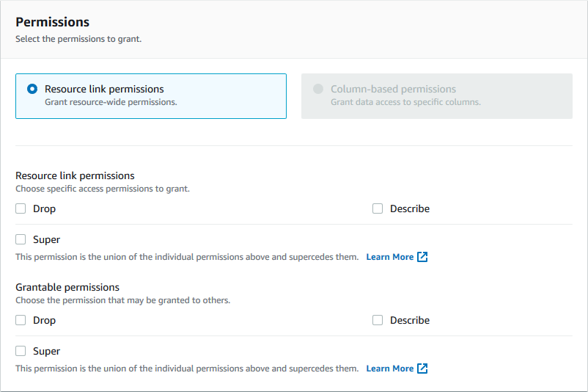The width and height of the screenshot is (588, 392).
Task: Check Describe under Resource link permissions
Action: (x=378, y=208)
